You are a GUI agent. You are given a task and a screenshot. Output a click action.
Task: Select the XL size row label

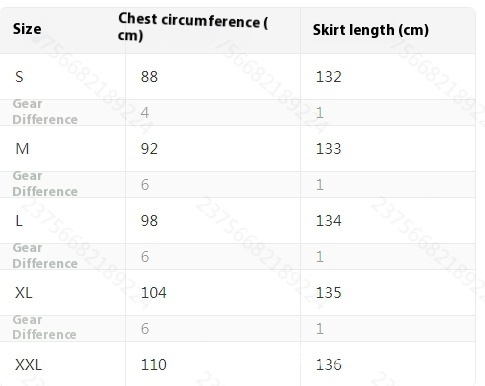(x=24, y=293)
